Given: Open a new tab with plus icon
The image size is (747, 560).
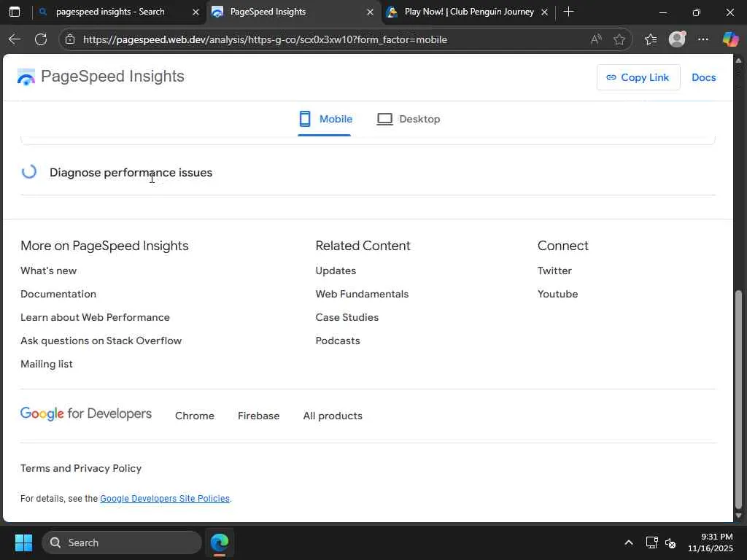Looking at the screenshot, I should pos(568,12).
